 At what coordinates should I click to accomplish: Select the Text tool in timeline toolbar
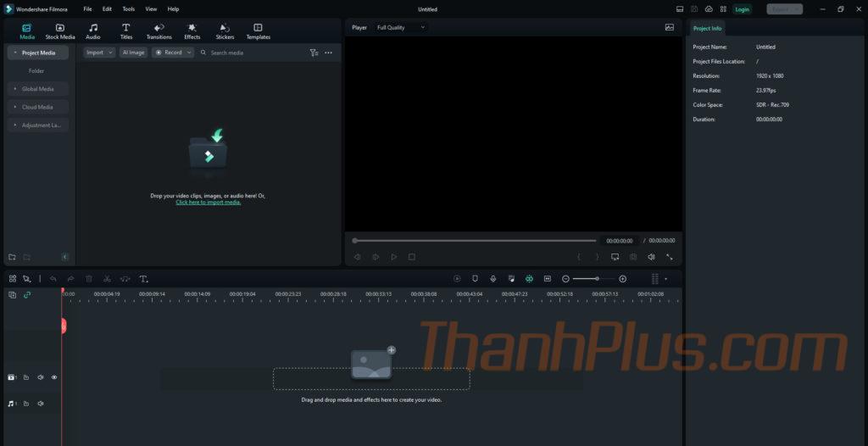[143, 279]
